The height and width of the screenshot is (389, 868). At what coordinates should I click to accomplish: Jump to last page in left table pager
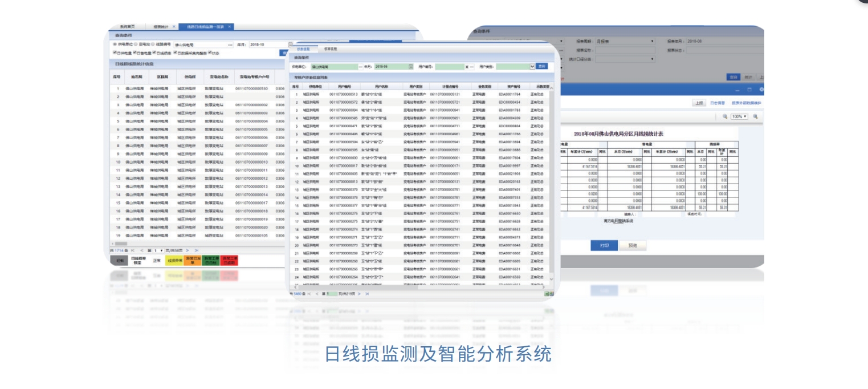tap(197, 250)
